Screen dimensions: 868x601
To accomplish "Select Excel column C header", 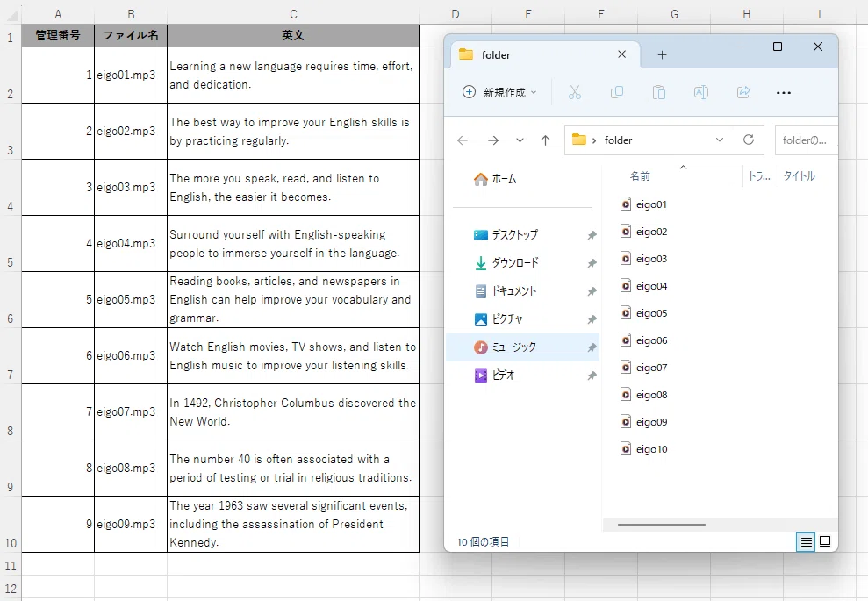I will coord(293,14).
